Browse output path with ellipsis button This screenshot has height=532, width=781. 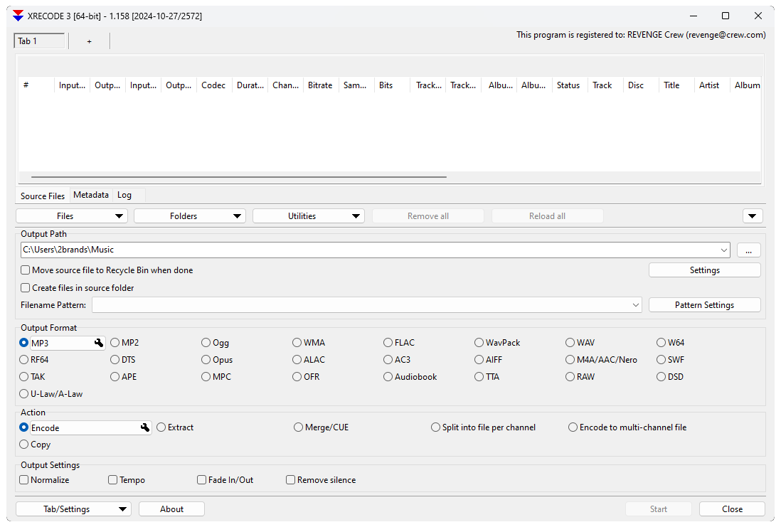click(748, 250)
